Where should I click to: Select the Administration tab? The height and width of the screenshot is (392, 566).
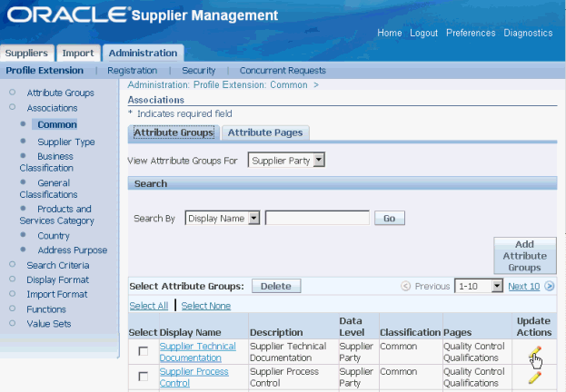[144, 53]
